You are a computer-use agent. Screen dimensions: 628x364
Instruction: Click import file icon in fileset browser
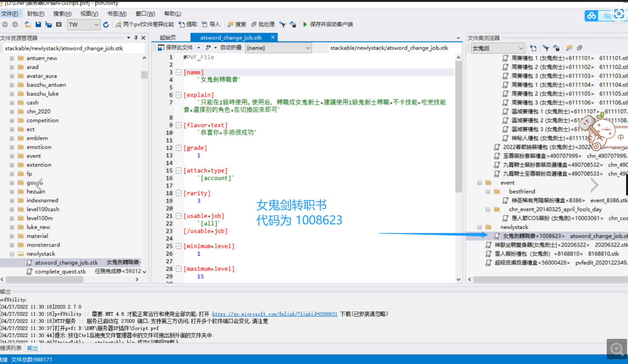pos(533,48)
